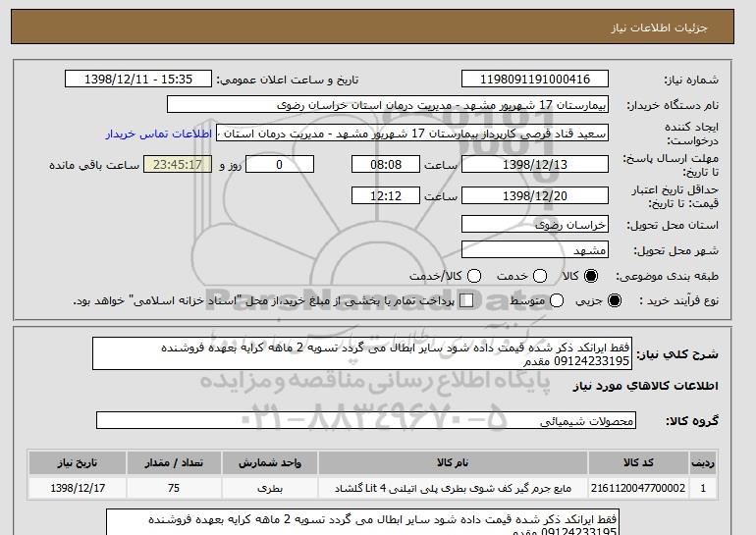756x535 pixels.
Task: Click the تاریخ نیاز column header
Action: (x=78, y=462)
